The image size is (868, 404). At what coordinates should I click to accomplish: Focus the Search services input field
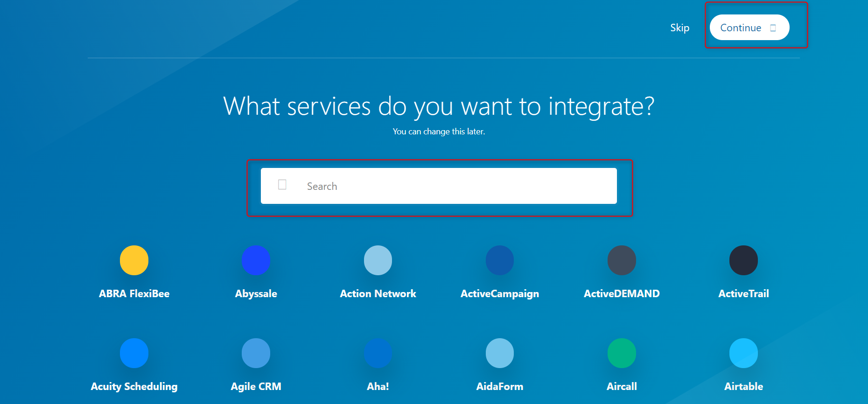[x=439, y=186]
